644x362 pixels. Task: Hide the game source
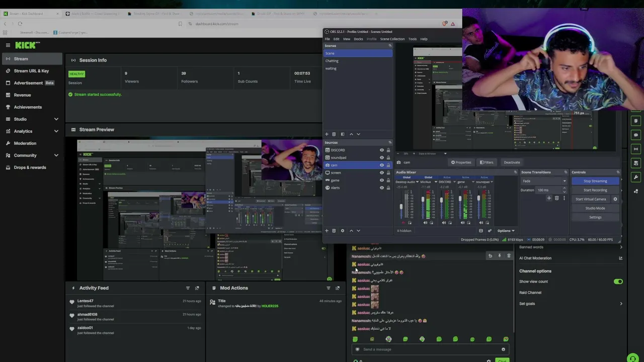click(381, 180)
